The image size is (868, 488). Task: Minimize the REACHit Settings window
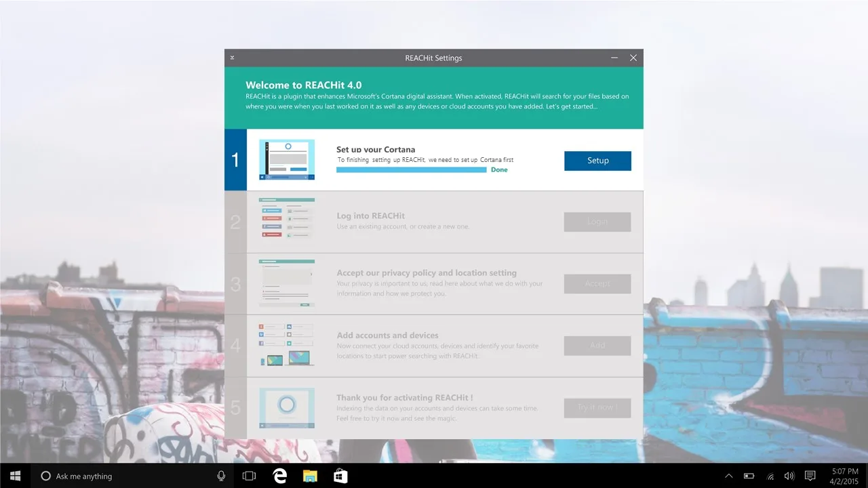click(x=614, y=58)
